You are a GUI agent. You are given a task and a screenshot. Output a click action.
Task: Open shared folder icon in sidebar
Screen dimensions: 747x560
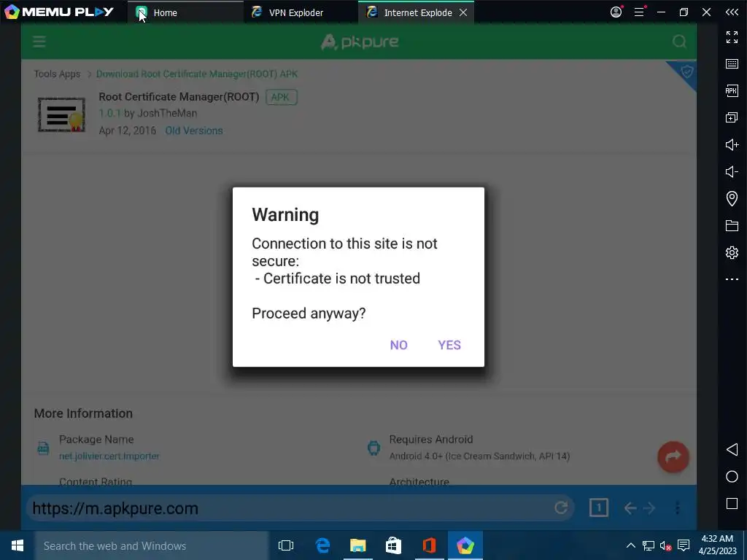[732, 225]
